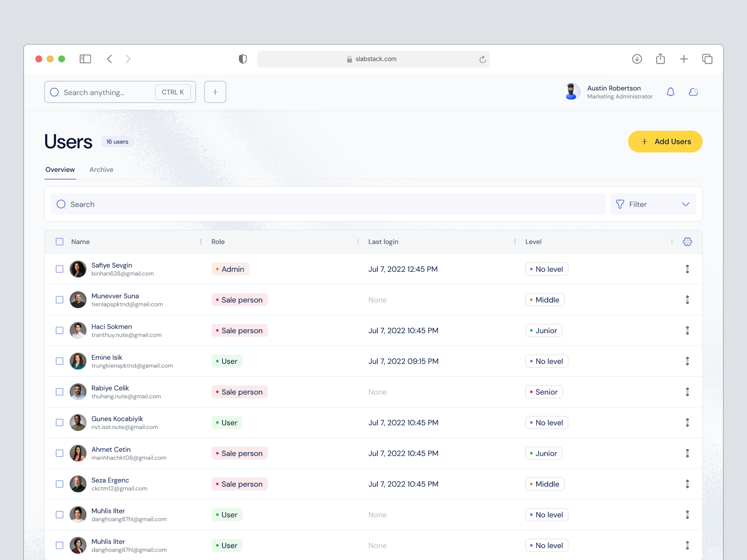Viewport: 747px width, 560px height.
Task: Click the Jul 7, 2022 09:15 PM login
Action: click(x=403, y=361)
